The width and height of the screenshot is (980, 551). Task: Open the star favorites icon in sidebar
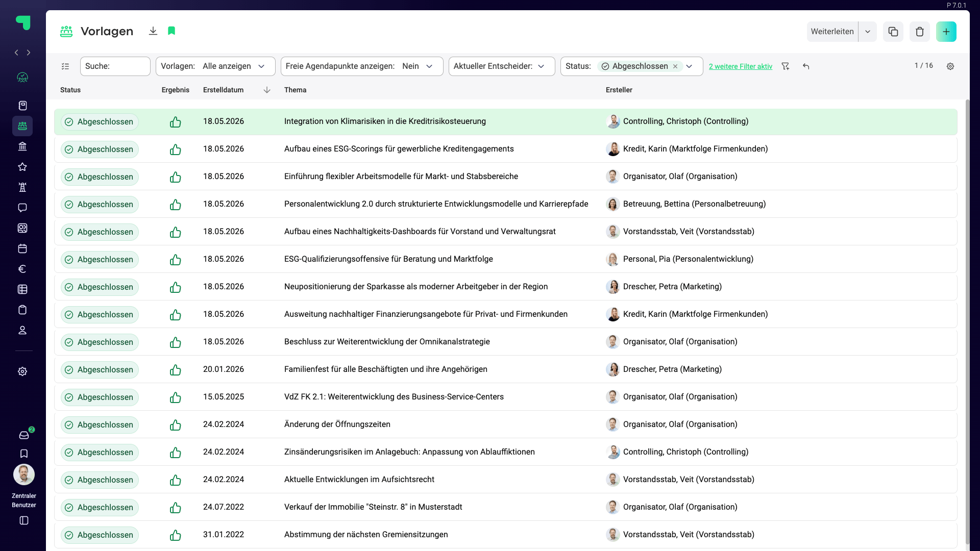click(22, 167)
